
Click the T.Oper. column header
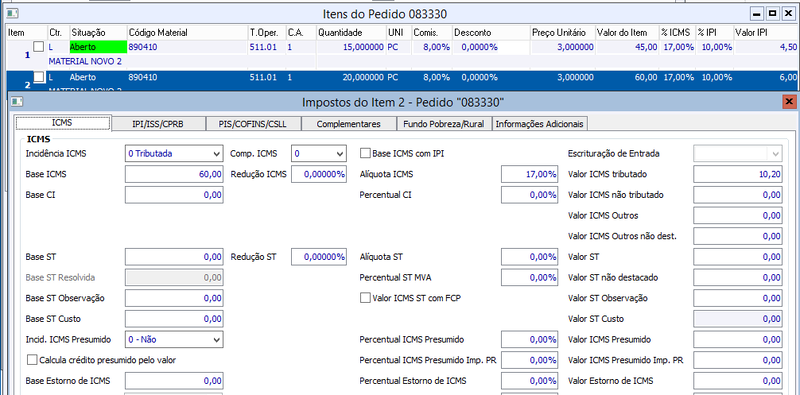266,33
